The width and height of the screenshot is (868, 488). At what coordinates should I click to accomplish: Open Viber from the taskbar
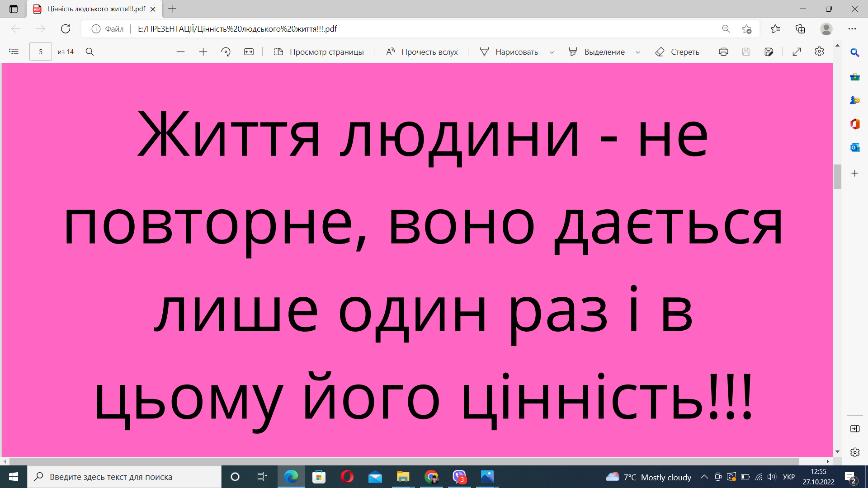[x=459, y=477]
